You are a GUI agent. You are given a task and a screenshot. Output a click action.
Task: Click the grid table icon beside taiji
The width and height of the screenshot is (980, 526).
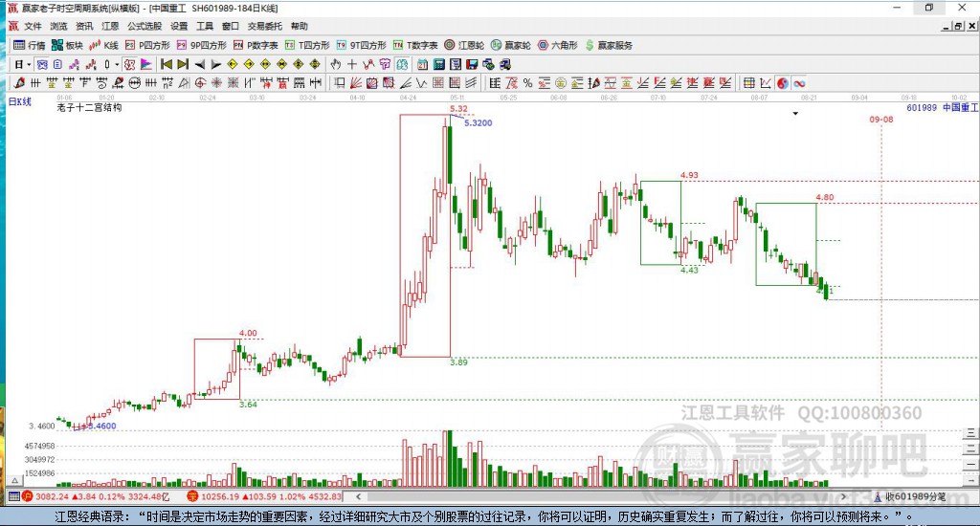(748, 83)
